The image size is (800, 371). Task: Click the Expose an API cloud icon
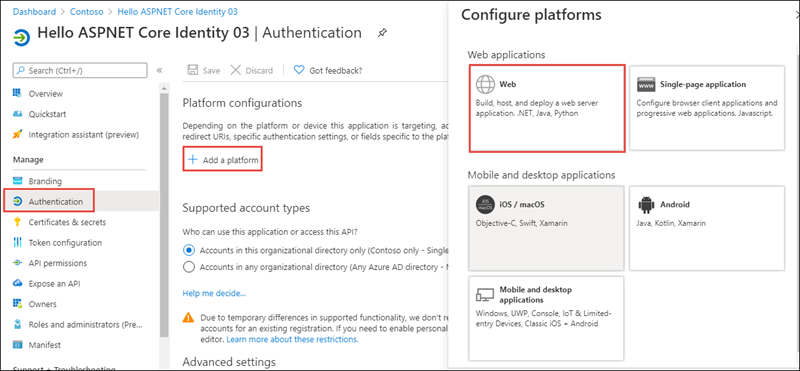(18, 283)
